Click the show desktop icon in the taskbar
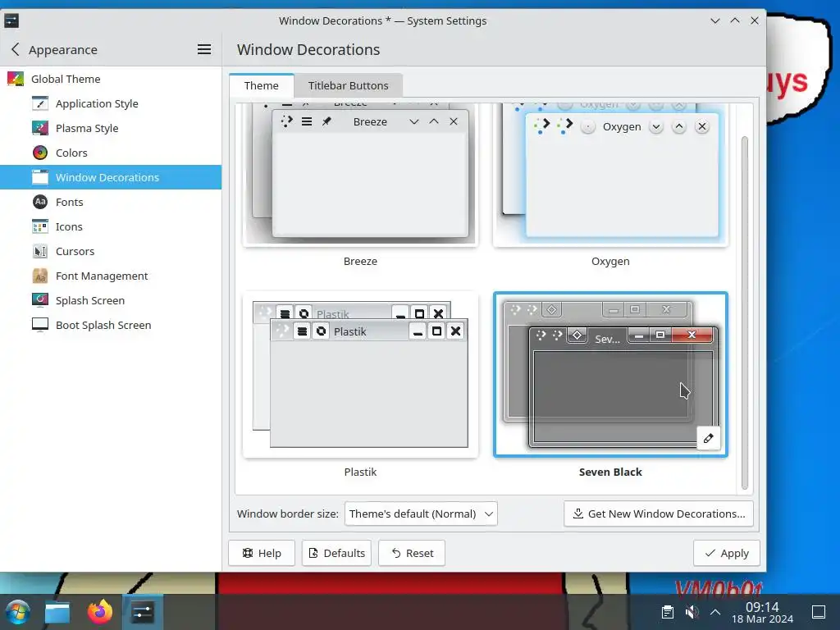Image resolution: width=840 pixels, height=630 pixels. click(819, 612)
